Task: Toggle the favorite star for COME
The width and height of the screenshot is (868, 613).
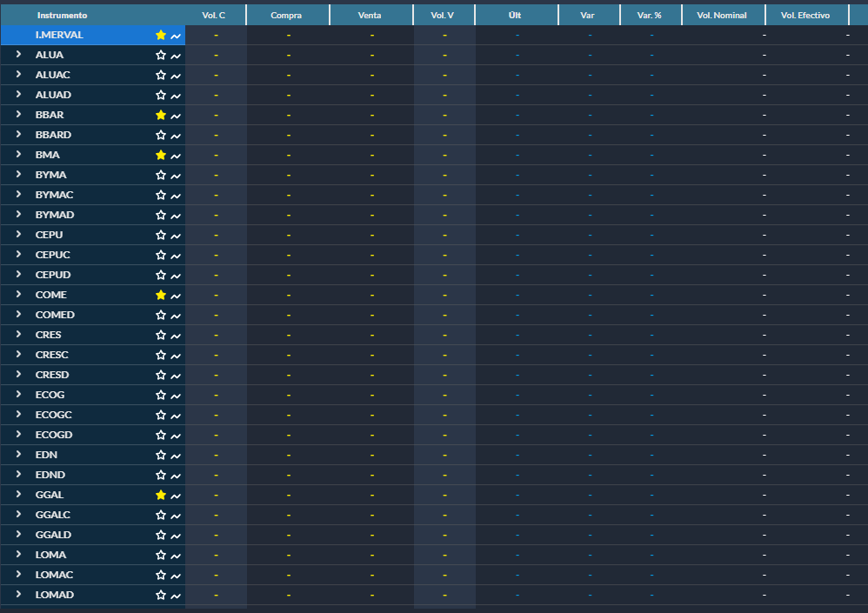Action: (161, 295)
